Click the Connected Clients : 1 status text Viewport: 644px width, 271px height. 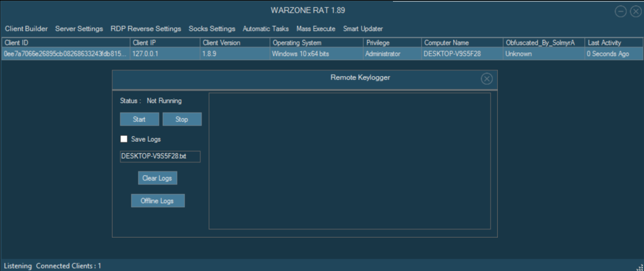tap(69, 266)
